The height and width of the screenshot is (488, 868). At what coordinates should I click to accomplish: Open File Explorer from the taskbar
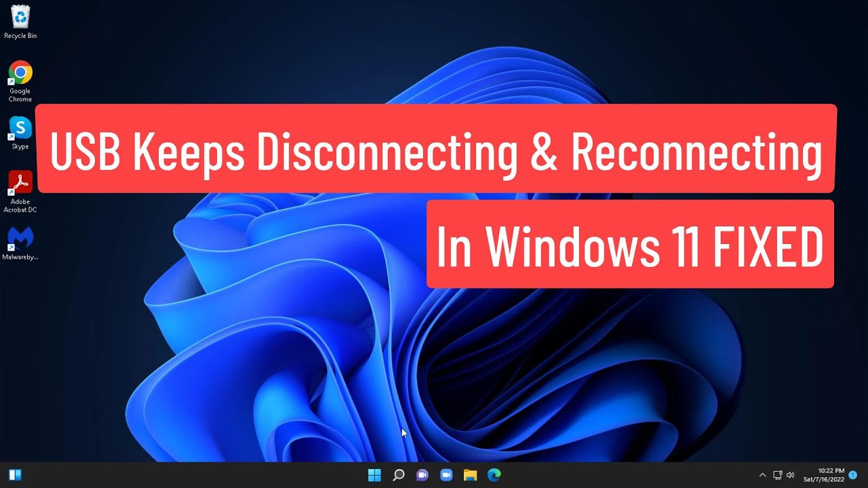[470, 475]
